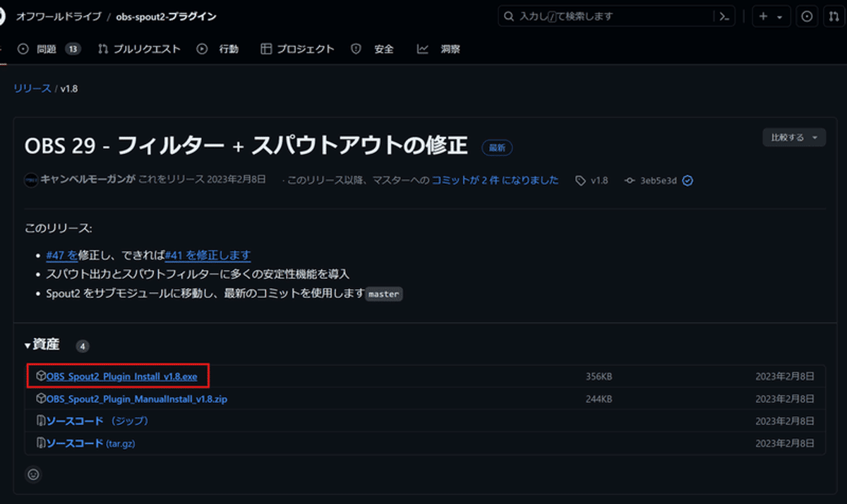847x504 pixels.
Task: Click the assets count badge 4
Action: (83, 347)
